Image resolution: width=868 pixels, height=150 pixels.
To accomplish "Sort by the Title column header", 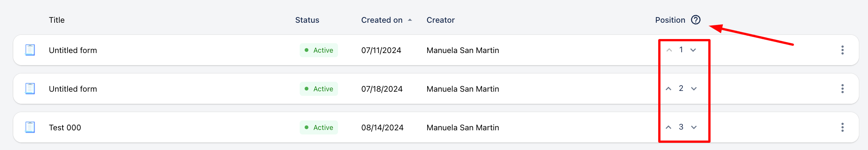I will [57, 20].
